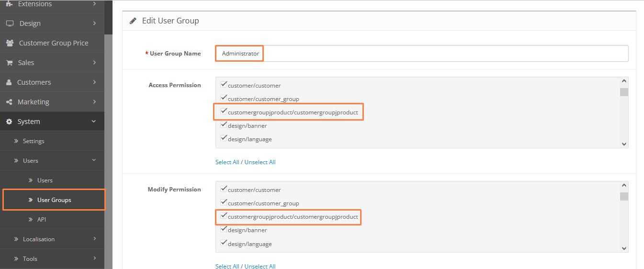
Task: Uncheck design/language in Modify Permission
Action: pos(223,243)
